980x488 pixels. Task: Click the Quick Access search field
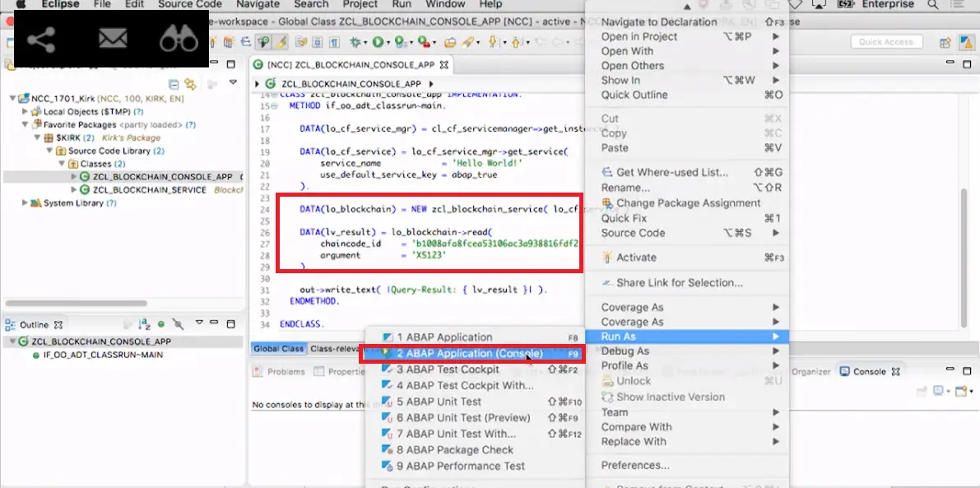pos(885,43)
